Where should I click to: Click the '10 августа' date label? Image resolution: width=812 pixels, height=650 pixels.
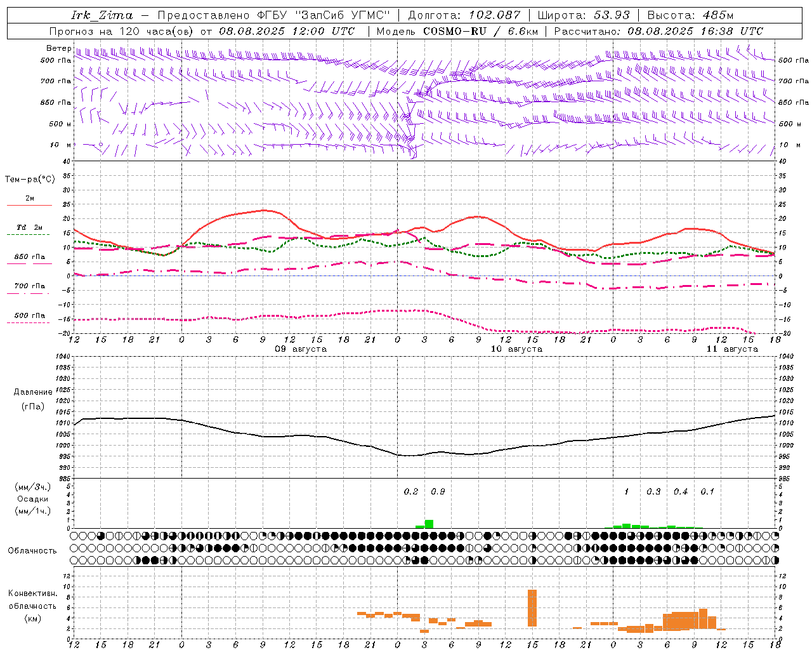coord(516,349)
